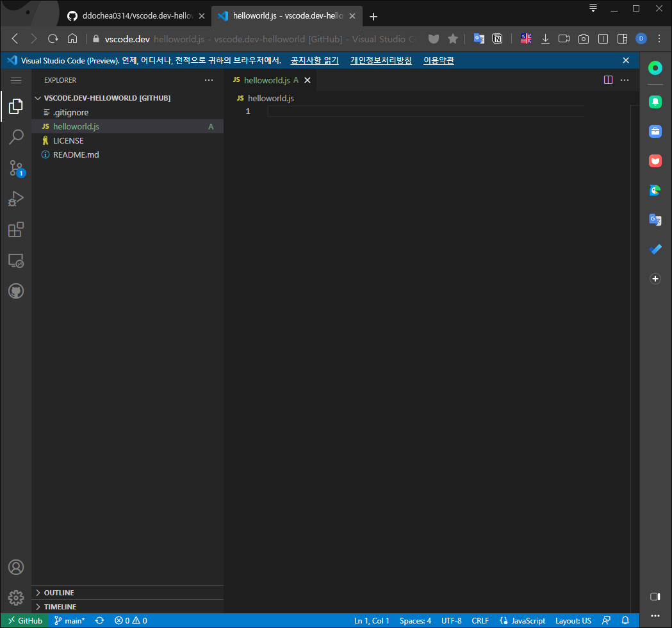Image resolution: width=672 pixels, height=628 pixels.
Task: Click the feedback icon in status bar
Action: tap(606, 620)
